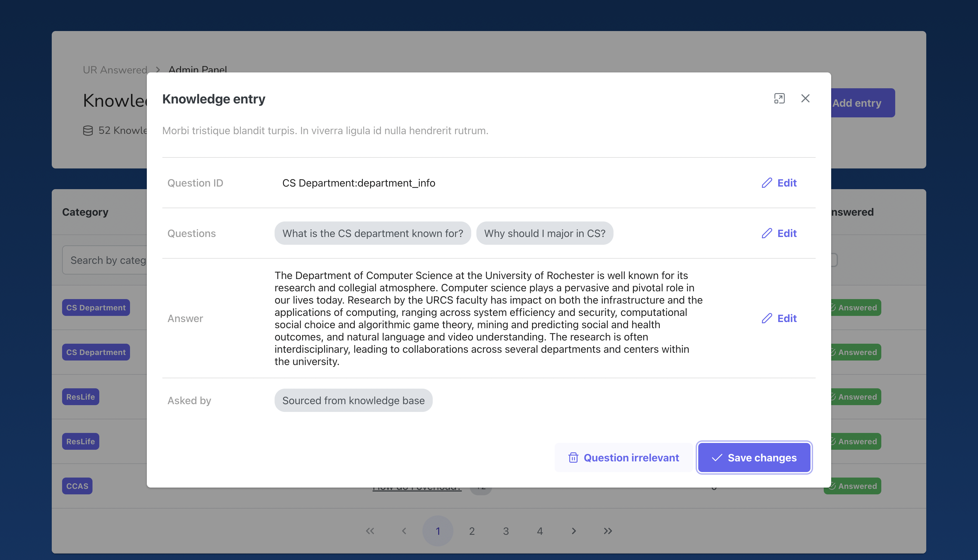Edit the Question ID field
This screenshot has width=978, height=560.
click(779, 183)
